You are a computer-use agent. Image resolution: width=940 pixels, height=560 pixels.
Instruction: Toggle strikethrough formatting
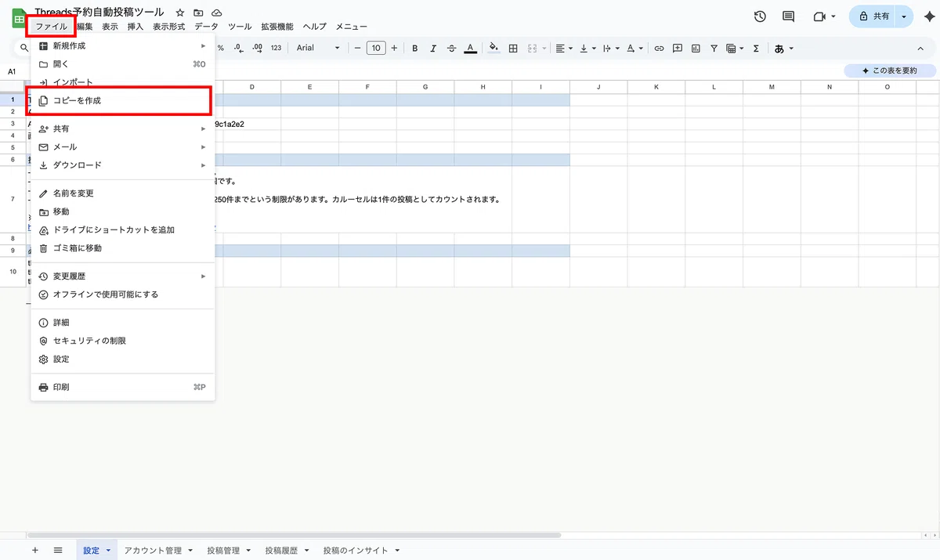(x=451, y=48)
